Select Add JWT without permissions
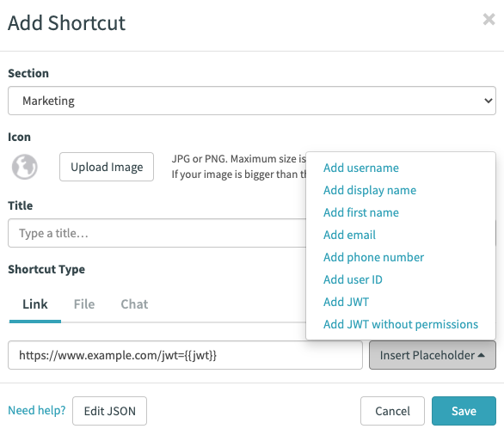This screenshot has width=504, height=435. 401,324
